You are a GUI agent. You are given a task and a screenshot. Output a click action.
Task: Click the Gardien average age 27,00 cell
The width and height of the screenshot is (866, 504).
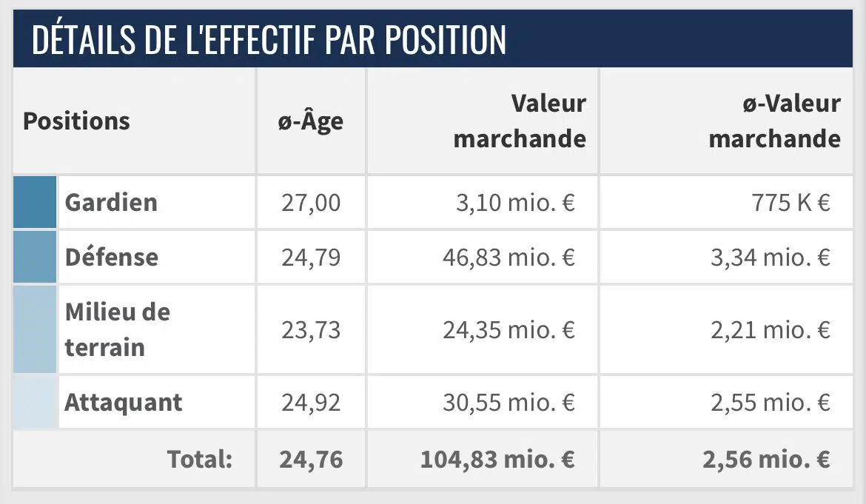click(311, 202)
